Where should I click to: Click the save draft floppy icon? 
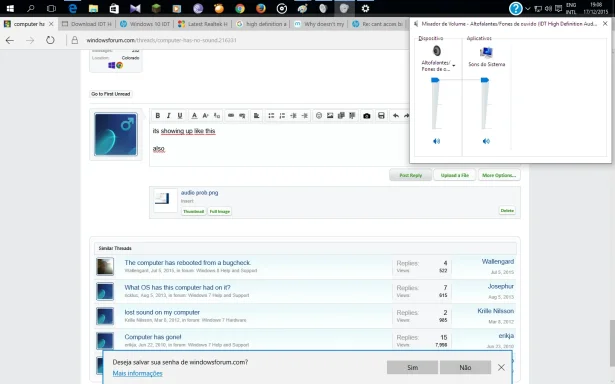pos(381,116)
